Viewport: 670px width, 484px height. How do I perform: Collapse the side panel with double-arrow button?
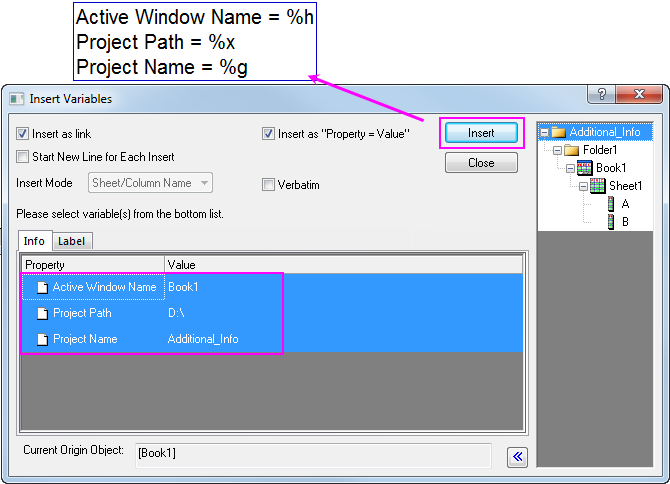click(x=517, y=457)
